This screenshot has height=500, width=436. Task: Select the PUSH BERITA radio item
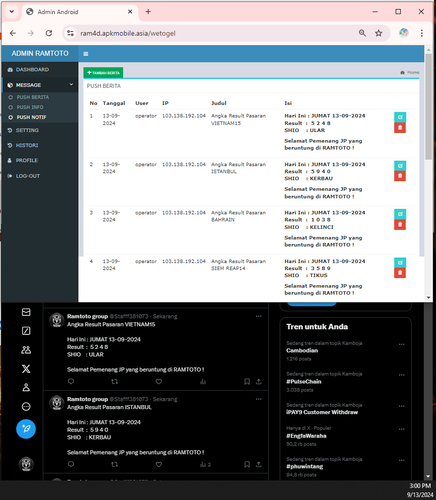click(10, 97)
